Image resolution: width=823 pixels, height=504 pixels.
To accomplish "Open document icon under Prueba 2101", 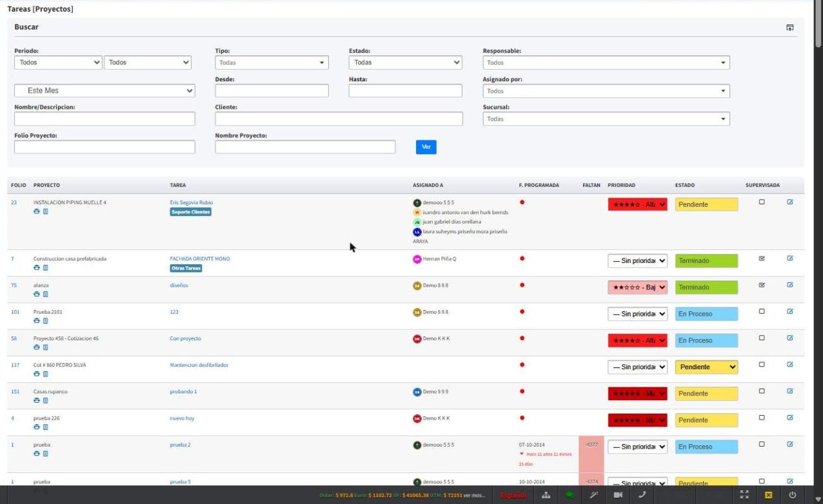I will [x=46, y=320].
